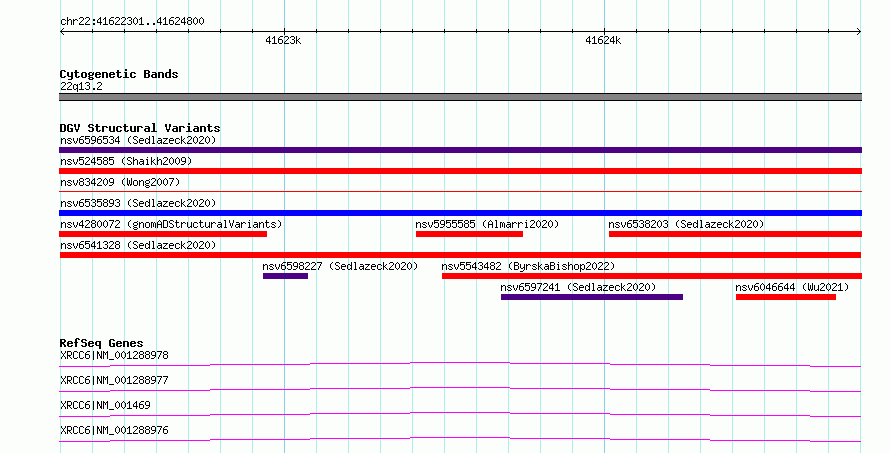Click the magenta NM_001288978 transcript line
890x453 pixels.
pyautogui.click(x=460, y=364)
